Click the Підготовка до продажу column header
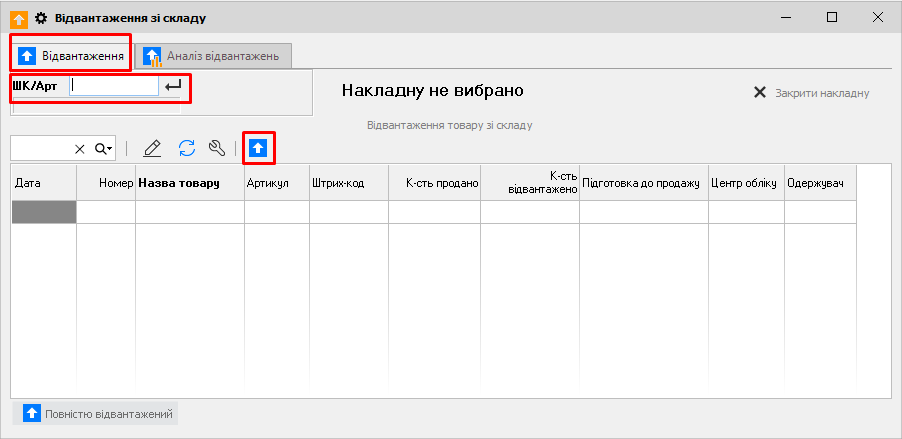Screen dimensions: 902x439 coord(644,183)
